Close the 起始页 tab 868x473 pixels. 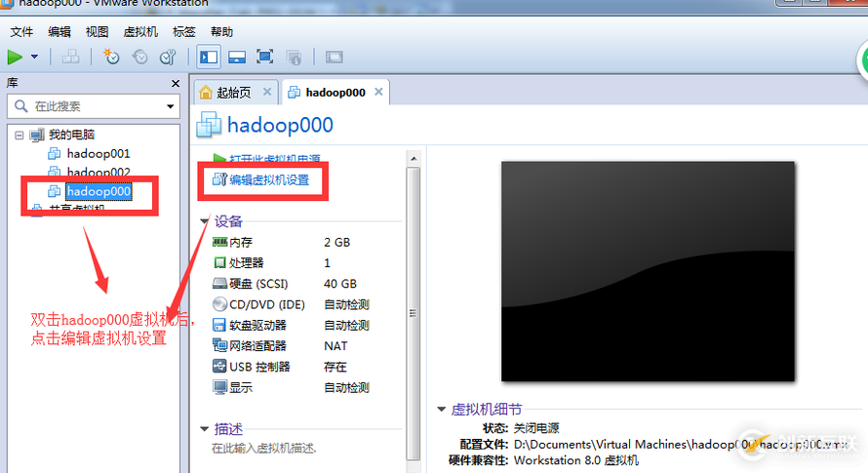[267, 92]
